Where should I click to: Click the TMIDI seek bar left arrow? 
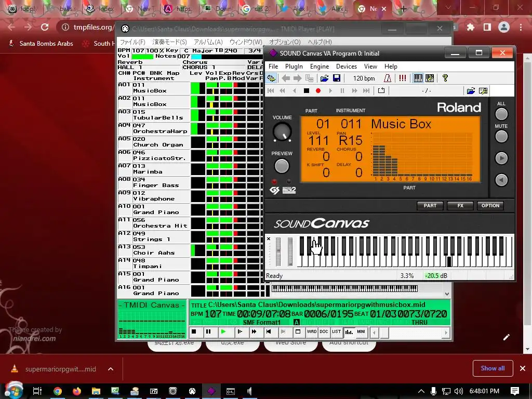(374, 333)
